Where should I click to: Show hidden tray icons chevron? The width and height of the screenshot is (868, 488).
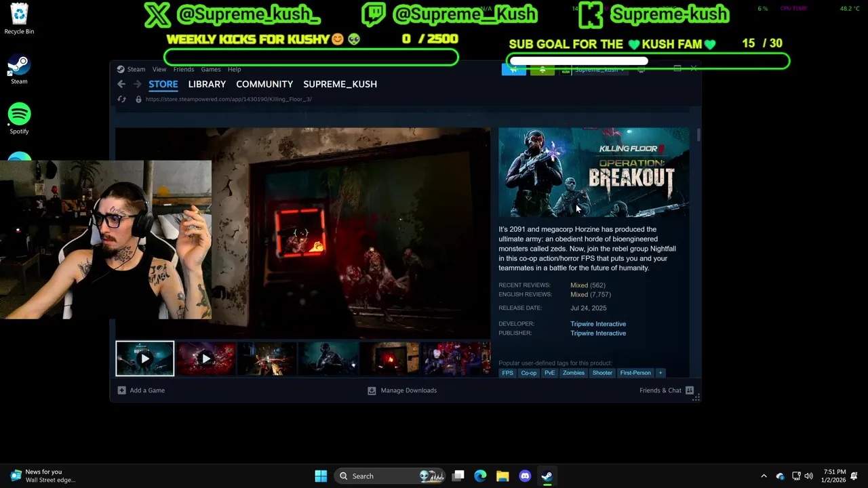tap(764, 476)
